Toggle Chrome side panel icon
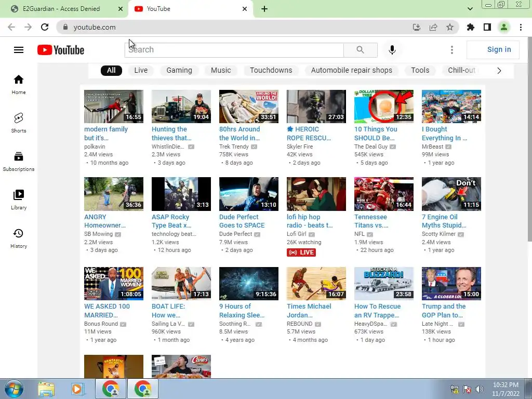Image resolution: width=532 pixels, height=399 pixels. pyautogui.click(x=487, y=27)
